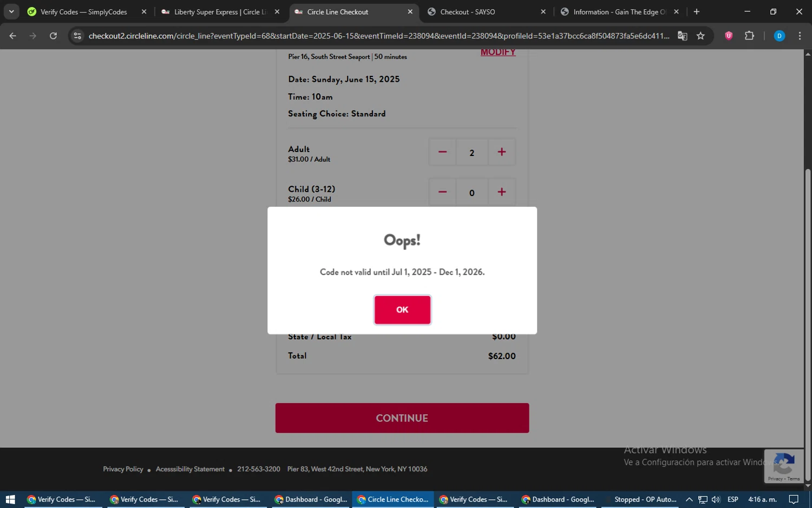
Task: Click the address bar URL
Action: [x=379, y=36]
